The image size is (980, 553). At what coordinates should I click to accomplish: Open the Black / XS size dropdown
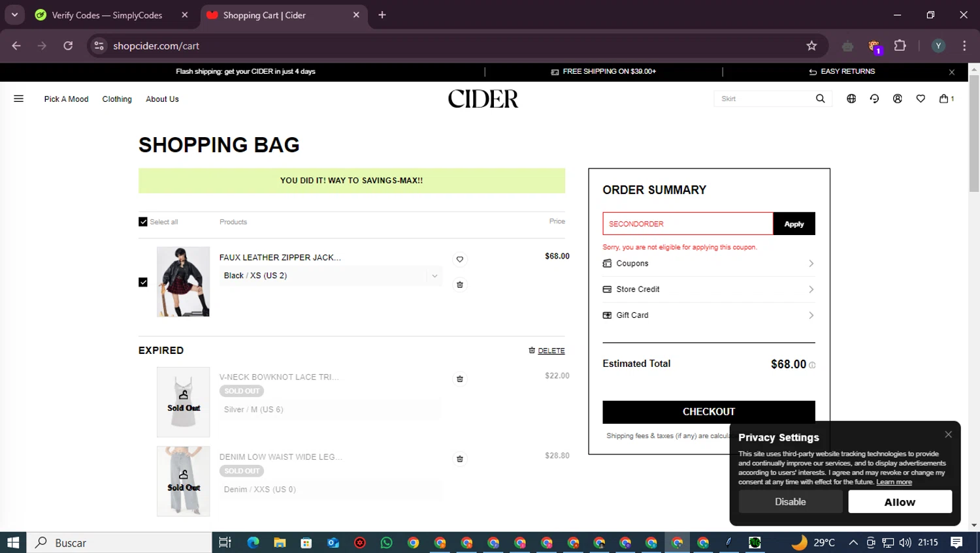coord(331,276)
